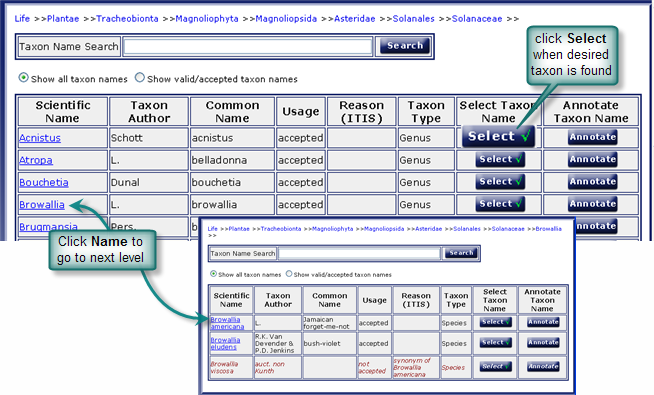The height and width of the screenshot is (395, 654).
Task: Click Select button for Acnistus row
Action: (498, 136)
